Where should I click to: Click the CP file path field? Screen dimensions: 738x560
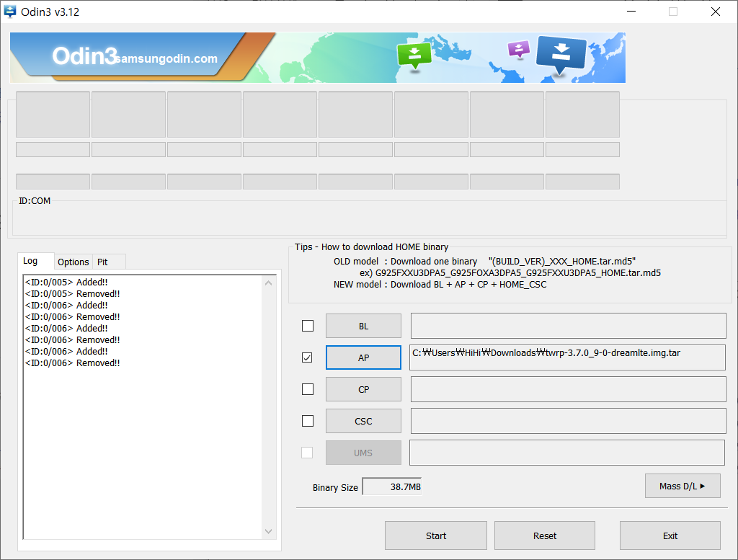click(x=568, y=389)
